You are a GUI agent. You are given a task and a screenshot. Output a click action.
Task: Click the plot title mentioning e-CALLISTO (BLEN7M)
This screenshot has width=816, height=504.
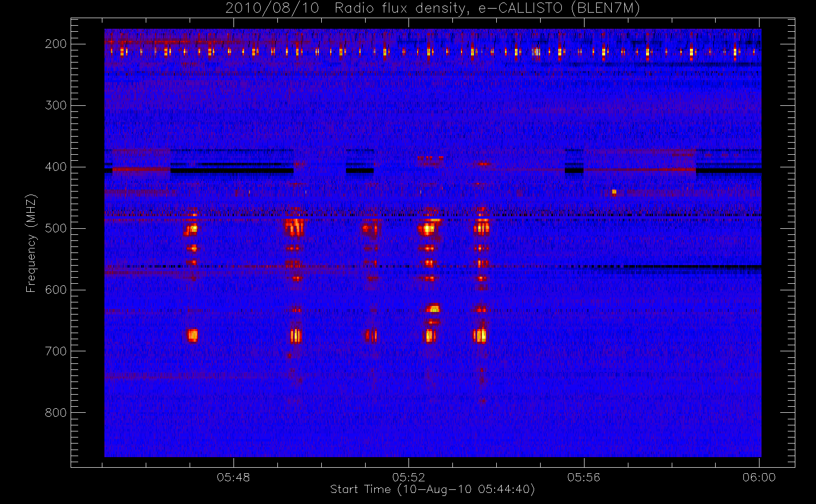(x=432, y=9)
